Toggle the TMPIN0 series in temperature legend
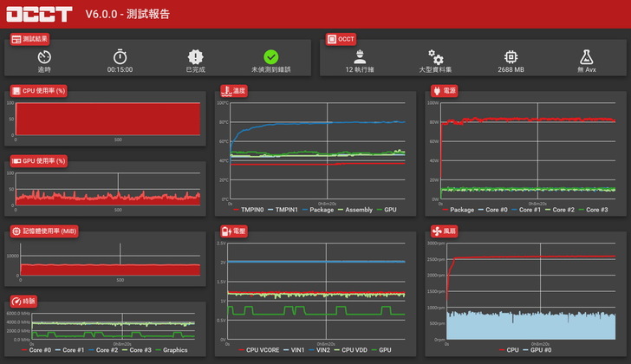 point(248,210)
